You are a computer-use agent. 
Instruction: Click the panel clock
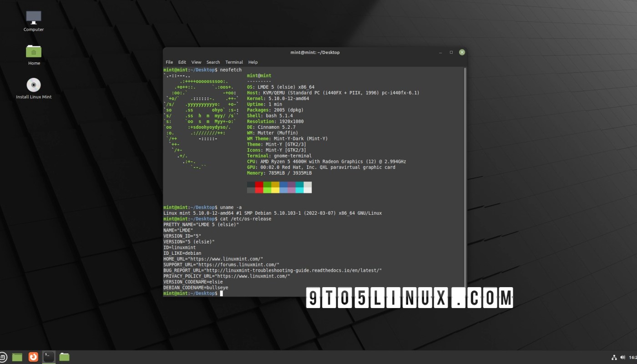633,357
